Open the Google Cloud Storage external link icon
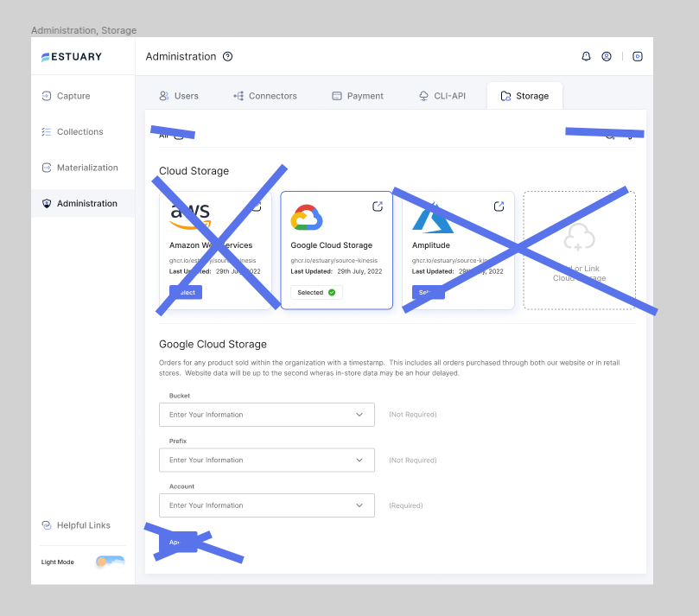699x616 pixels. (377, 206)
